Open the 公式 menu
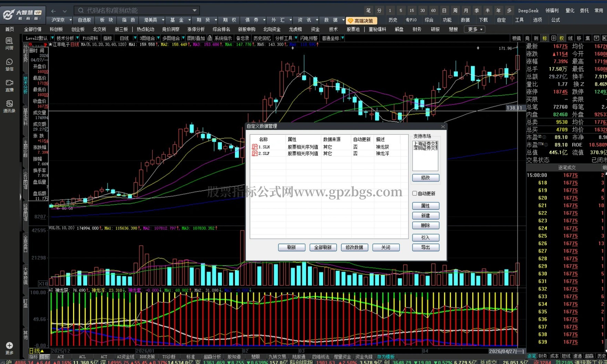 coord(556,20)
